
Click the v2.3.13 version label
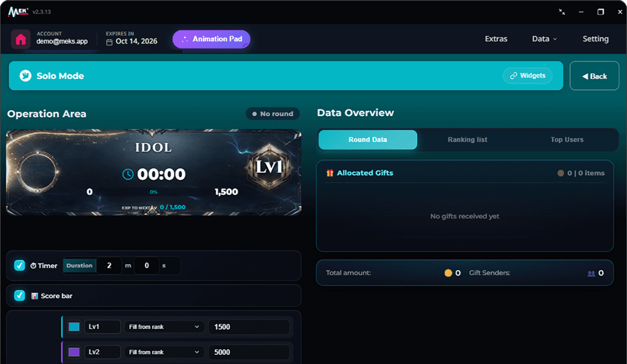41,12
